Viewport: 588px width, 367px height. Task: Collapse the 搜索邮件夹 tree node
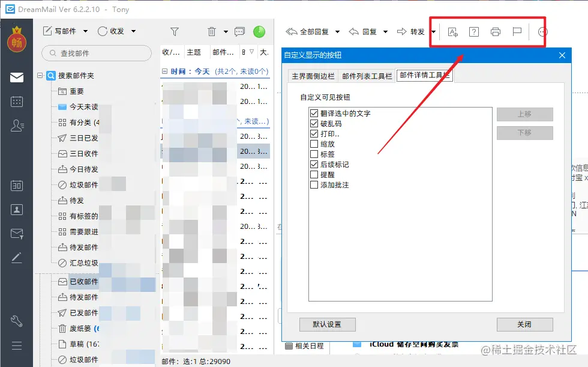[x=40, y=76]
